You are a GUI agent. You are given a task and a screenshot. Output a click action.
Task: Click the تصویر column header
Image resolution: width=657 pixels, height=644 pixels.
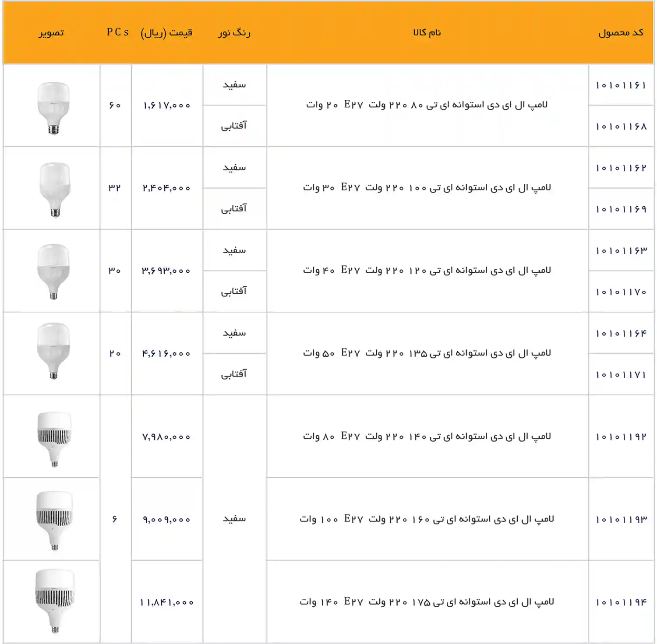click(51, 32)
